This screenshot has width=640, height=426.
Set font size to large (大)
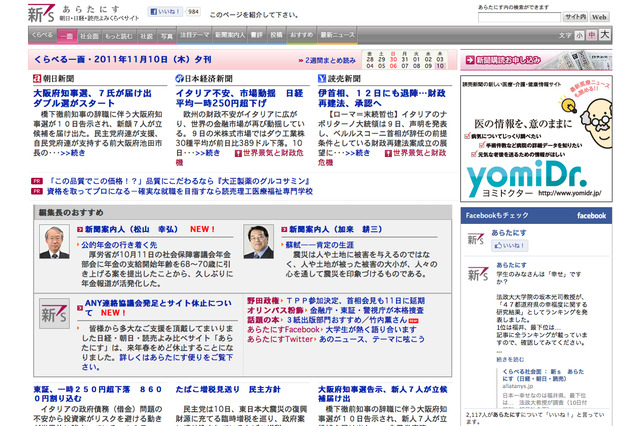[x=604, y=35]
